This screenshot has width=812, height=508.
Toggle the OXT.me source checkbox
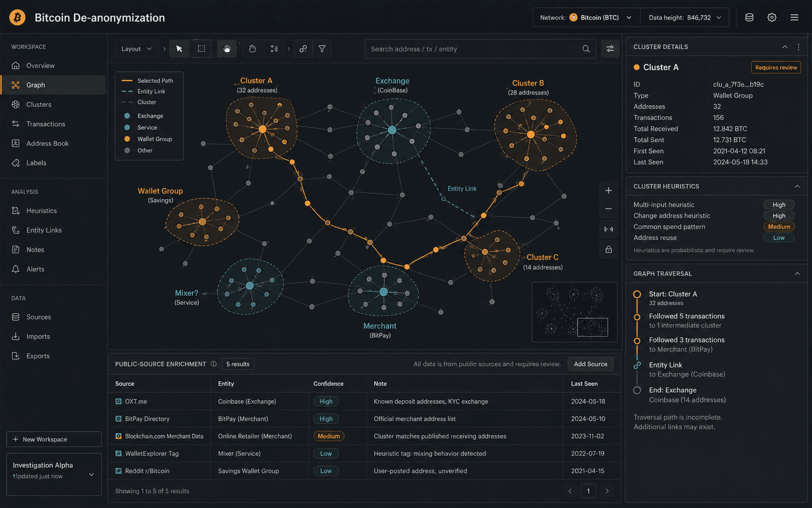(x=119, y=401)
